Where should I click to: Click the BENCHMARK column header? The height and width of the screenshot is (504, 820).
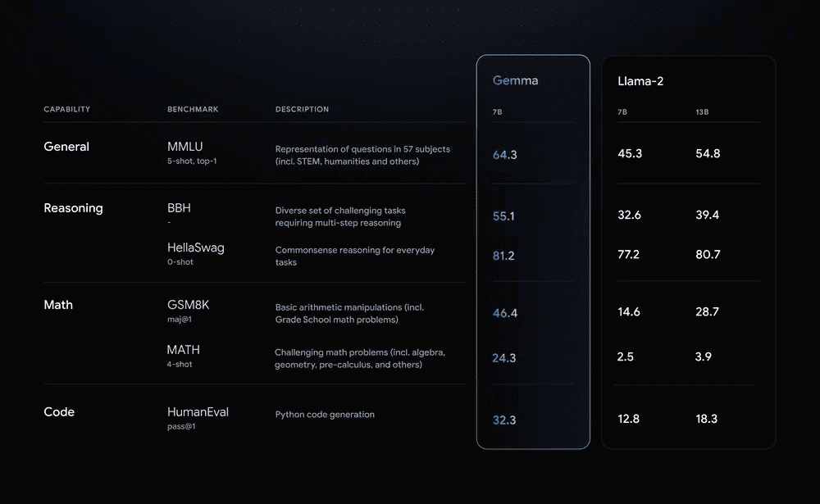pyautogui.click(x=193, y=109)
